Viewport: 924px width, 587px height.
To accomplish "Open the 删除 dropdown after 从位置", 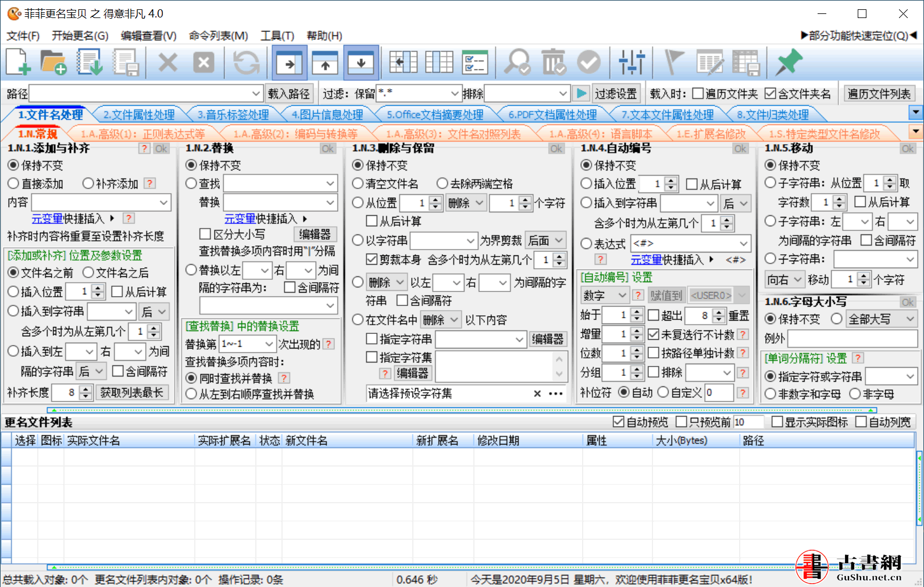I will pyautogui.click(x=466, y=203).
